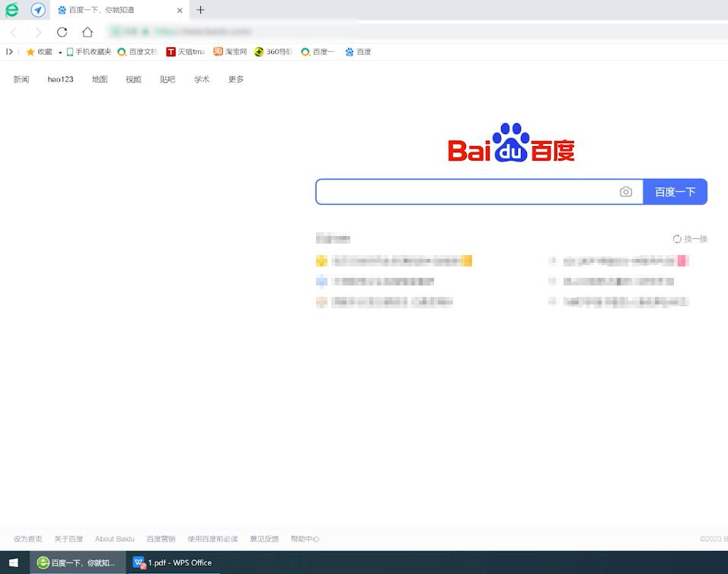Close the Baidu browser tab
Screen dimensions: 728x574
coord(180,10)
